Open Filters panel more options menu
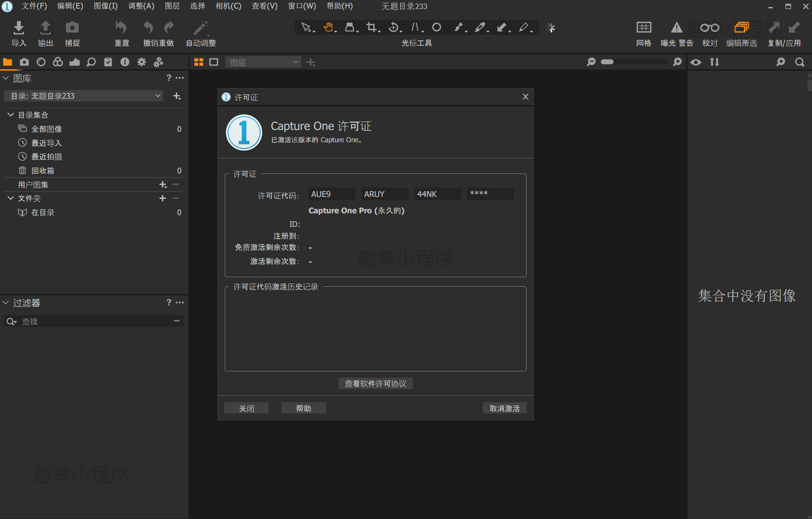The height and width of the screenshot is (519, 812). click(180, 303)
